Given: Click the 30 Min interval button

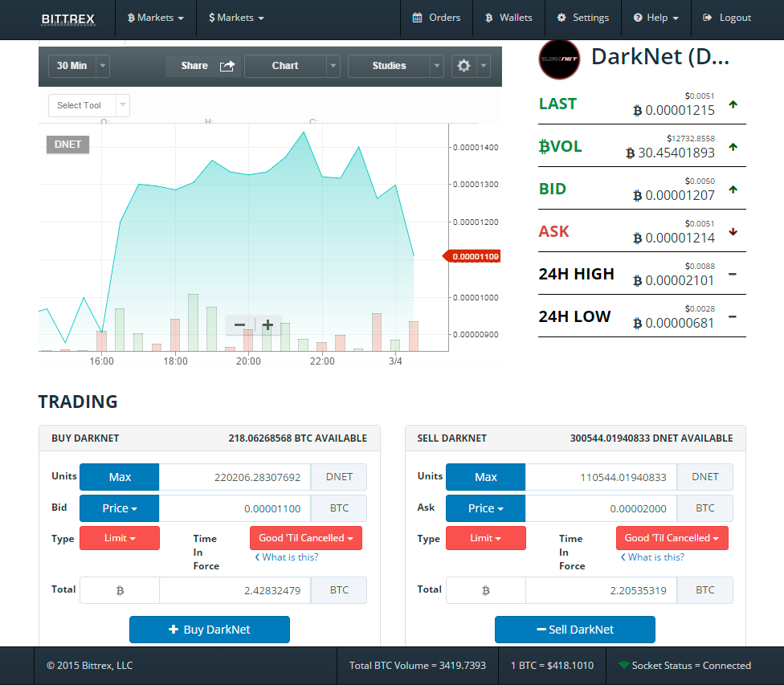Looking at the screenshot, I should tap(72, 66).
